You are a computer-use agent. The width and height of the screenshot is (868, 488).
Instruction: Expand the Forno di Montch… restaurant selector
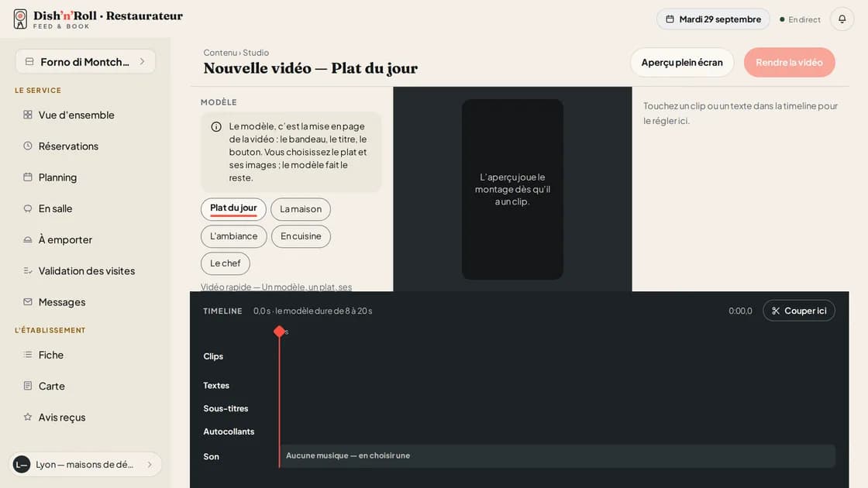coord(85,61)
